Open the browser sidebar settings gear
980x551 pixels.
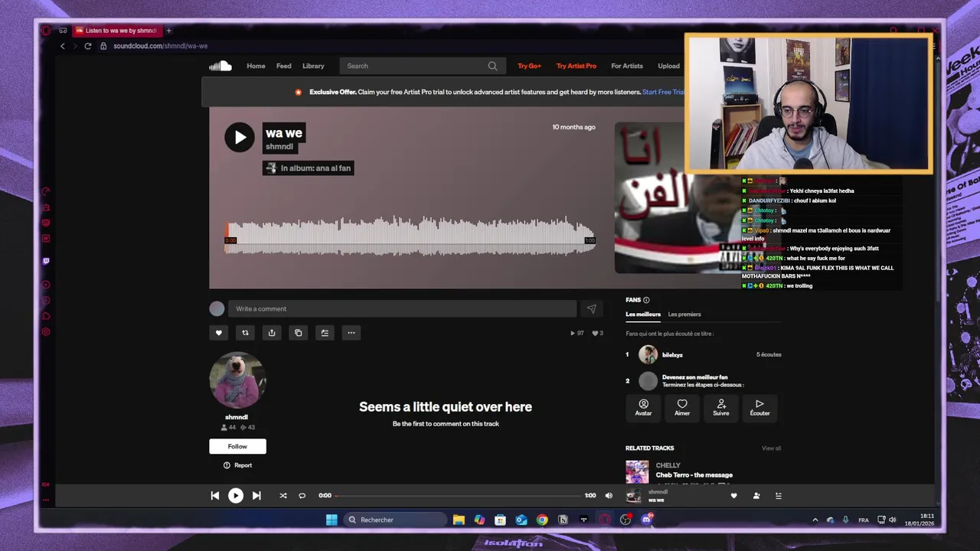pyautogui.click(x=46, y=332)
